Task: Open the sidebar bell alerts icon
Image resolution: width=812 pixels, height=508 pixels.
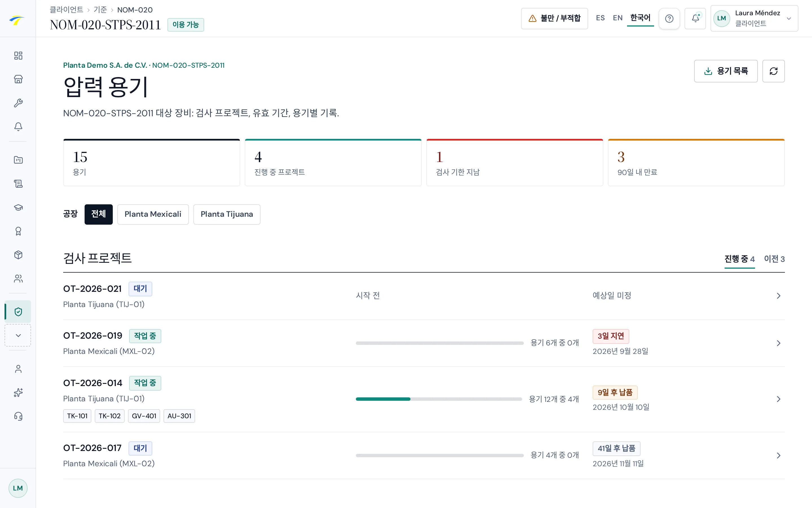Action: pos(18,127)
